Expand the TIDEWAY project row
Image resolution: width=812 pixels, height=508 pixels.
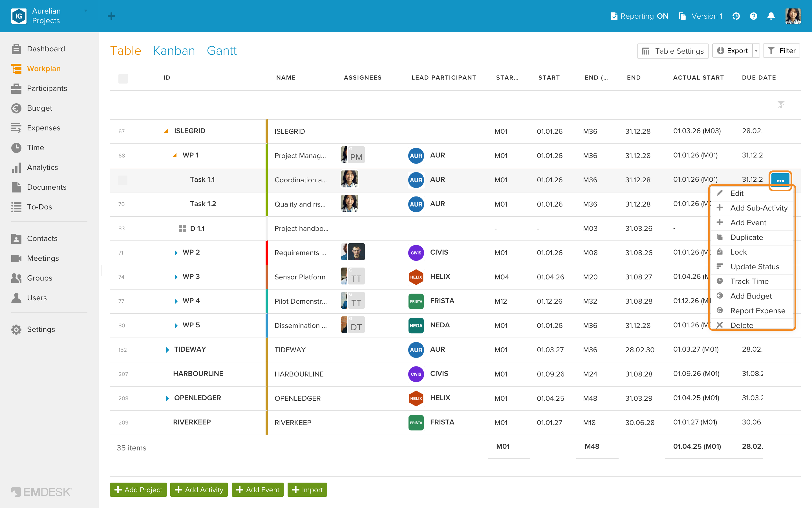pos(167,350)
